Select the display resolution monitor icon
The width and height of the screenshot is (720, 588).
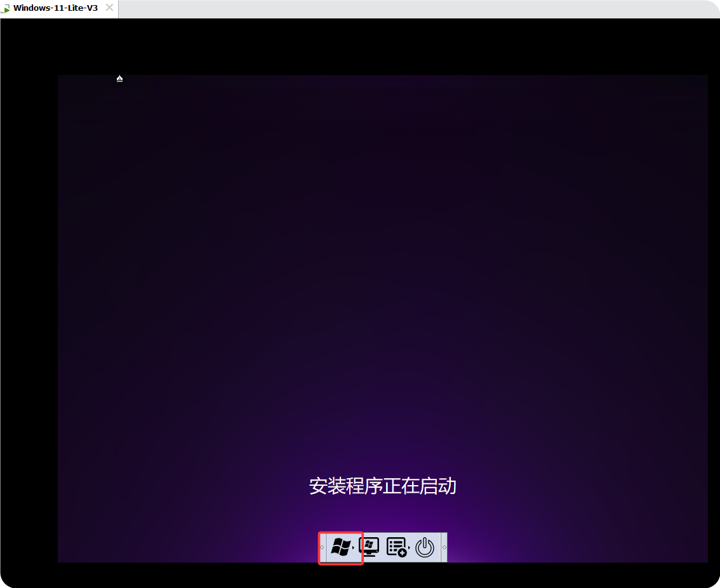coord(369,547)
